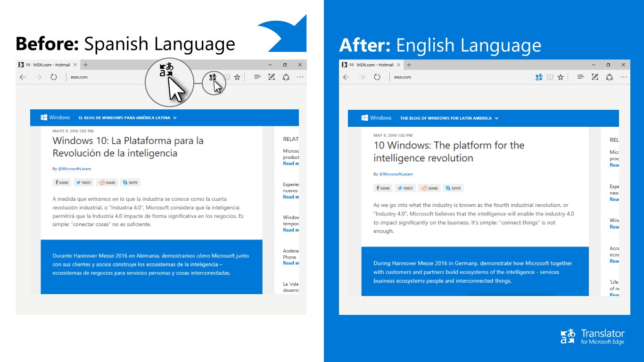This screenshot has width=644, height=362.
Task: Click headline 'Windows 10: La Plataforma para la Revolución'
Action: [128, 147]
